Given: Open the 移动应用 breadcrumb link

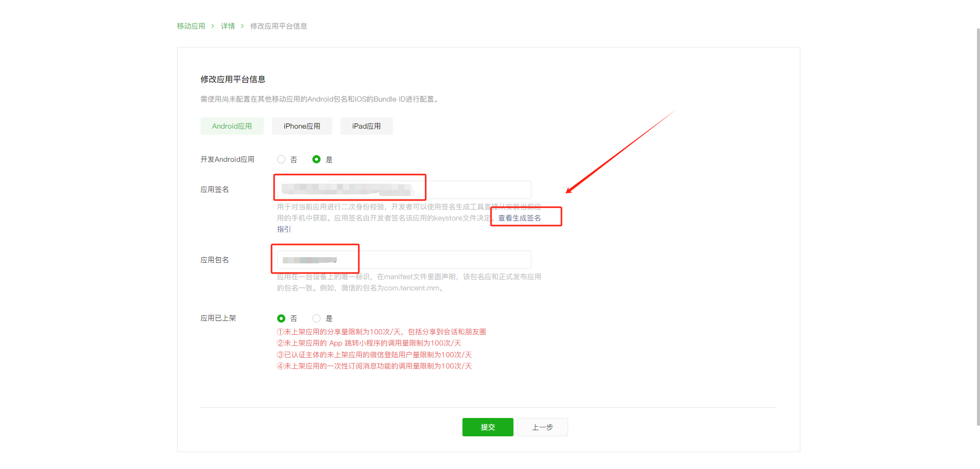Looking at the screenshot, I should [x=191, y=26].
